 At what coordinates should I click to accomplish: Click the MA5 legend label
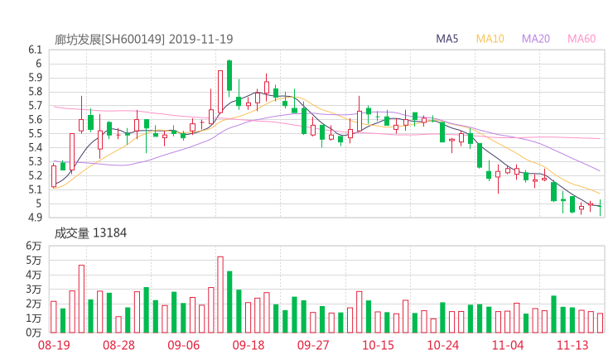[446, 39]
